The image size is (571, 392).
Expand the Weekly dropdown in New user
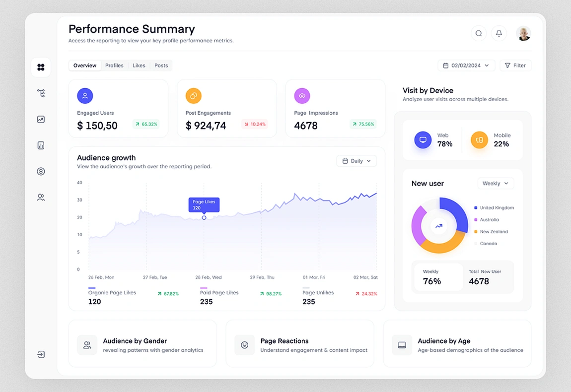click(x=495, y=183)
